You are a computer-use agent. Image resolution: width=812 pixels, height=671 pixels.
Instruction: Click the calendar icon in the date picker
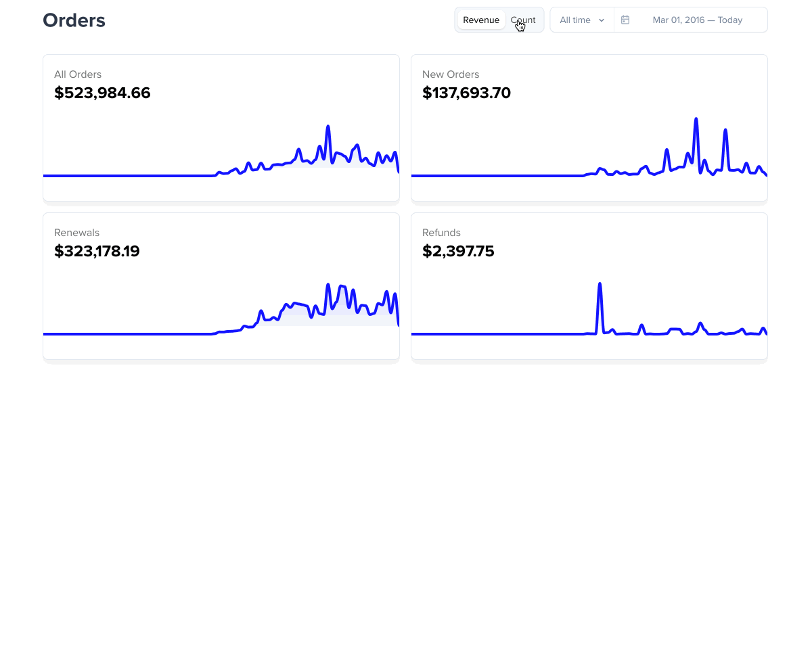click(x=625, y=20)
